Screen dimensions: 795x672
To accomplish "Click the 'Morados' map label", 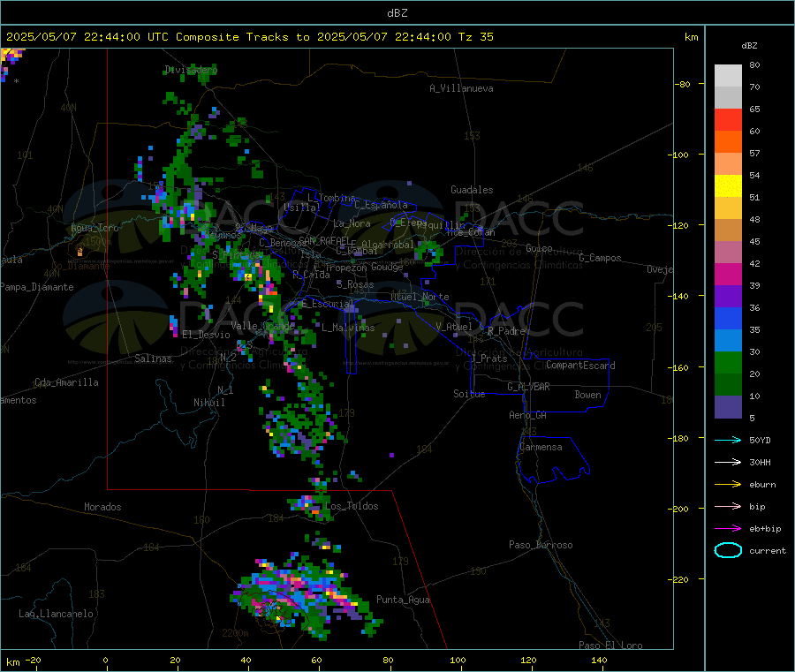I will point(102,507).
